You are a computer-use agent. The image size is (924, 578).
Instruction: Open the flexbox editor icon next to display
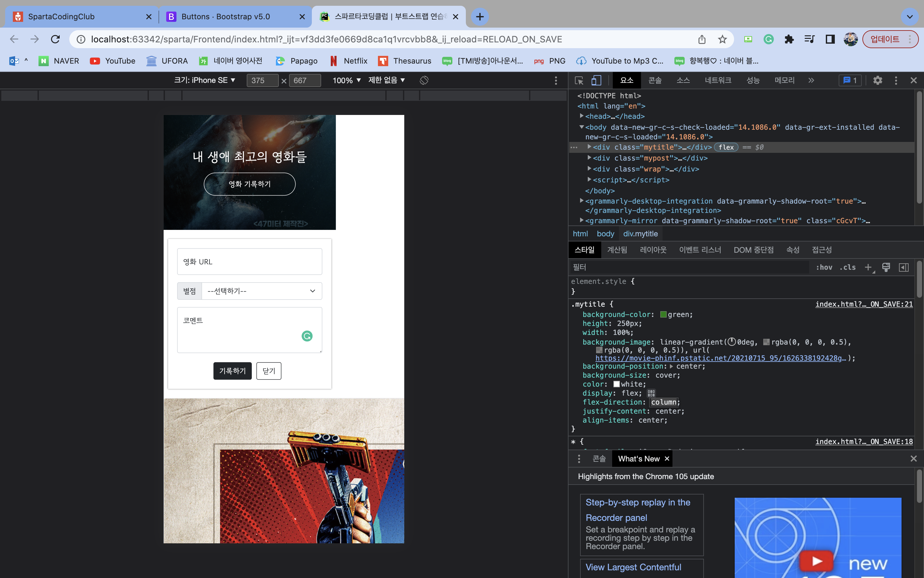[x=651, y=393]
